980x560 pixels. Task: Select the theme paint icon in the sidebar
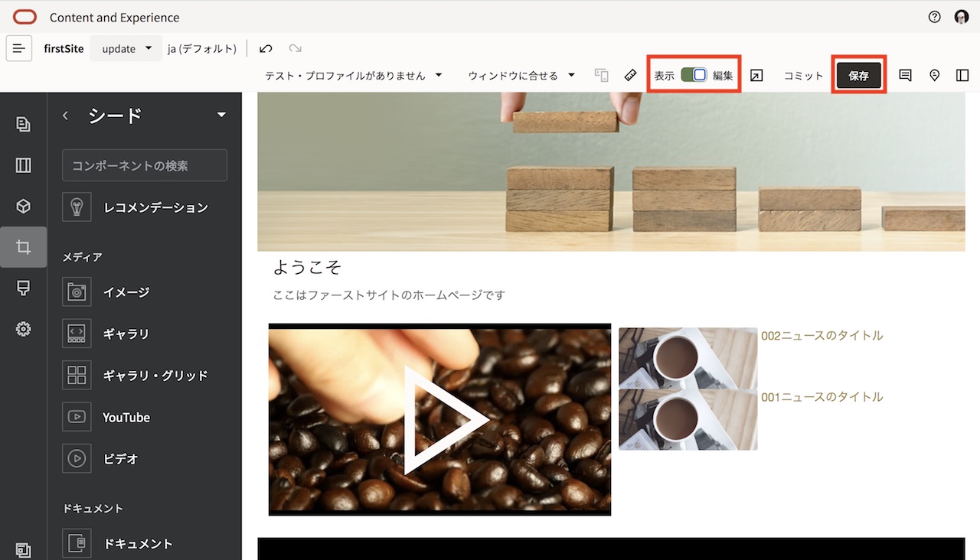click(x=23, y=288)
